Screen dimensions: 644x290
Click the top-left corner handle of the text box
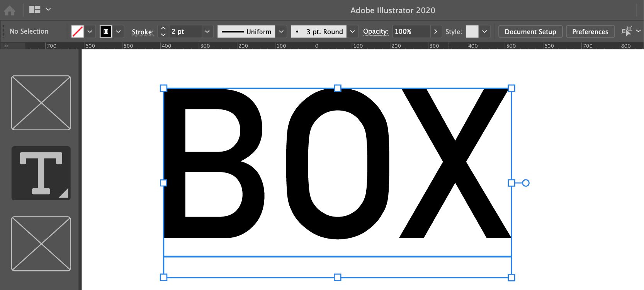click(x=163, y=88)
